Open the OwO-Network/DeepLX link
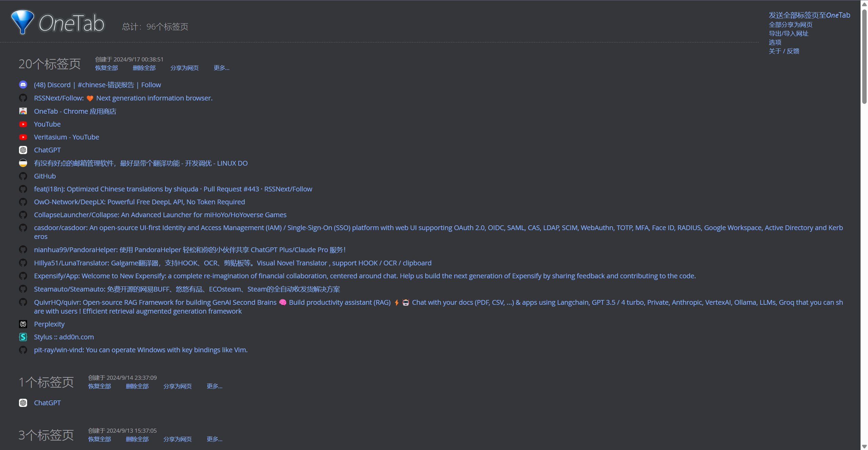The height and width of the screenshot is (450, 868). tap(139, 202)
